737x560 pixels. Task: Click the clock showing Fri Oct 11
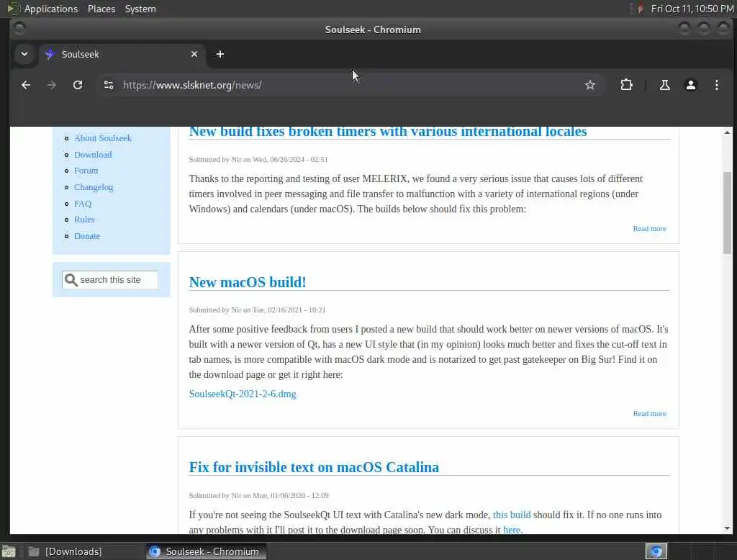[x=692, y=9]
